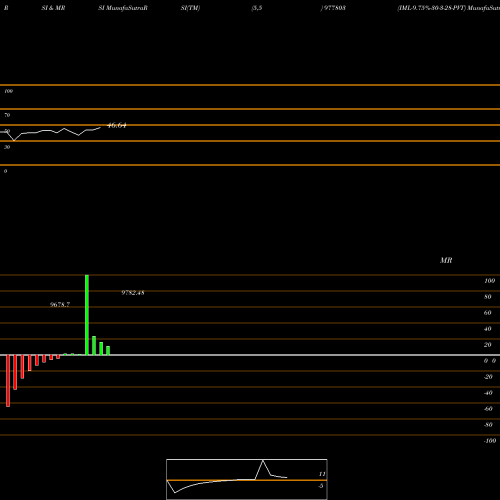This screenshot has width=500, height=500.
Task: Click the -60 label on MR axis
Action: pos(488,409)
